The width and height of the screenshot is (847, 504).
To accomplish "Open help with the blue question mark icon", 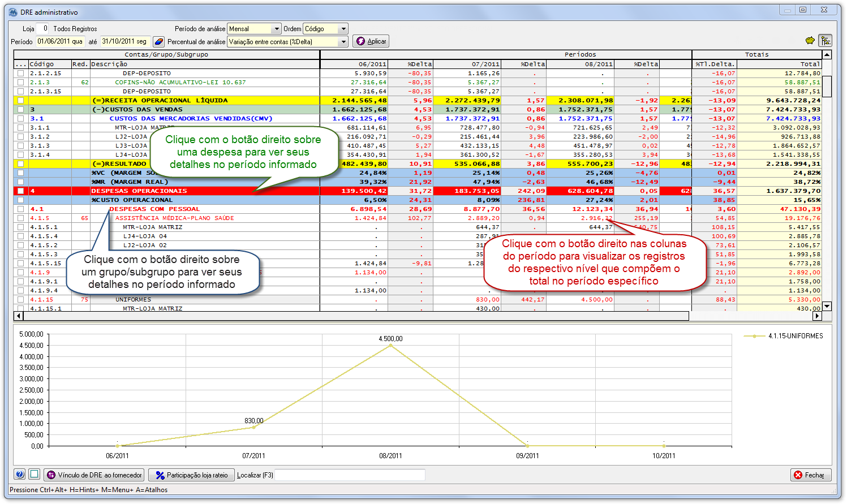I will coord(20,475).
